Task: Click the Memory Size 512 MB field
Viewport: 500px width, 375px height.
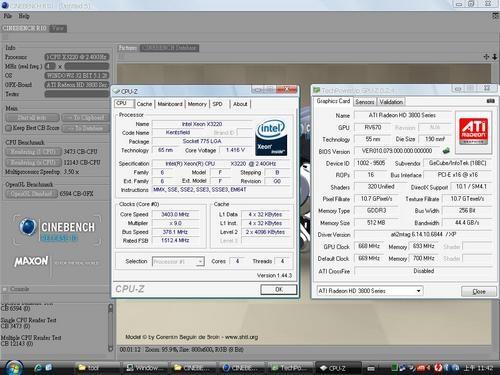Action: pyautogui.click(x=376, y=222)
